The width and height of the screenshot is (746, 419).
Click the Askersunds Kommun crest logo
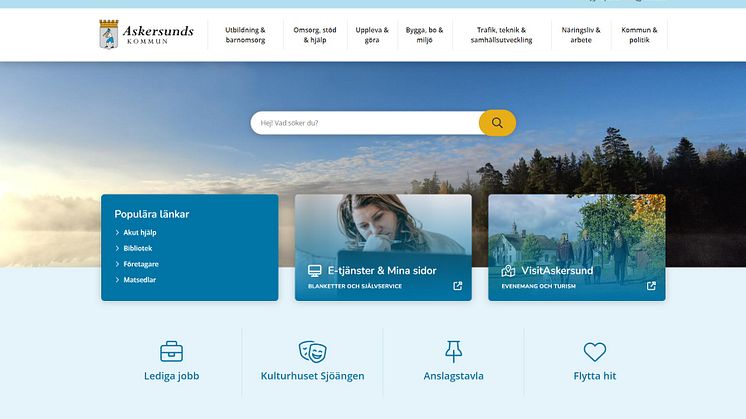tap(108, 34)
